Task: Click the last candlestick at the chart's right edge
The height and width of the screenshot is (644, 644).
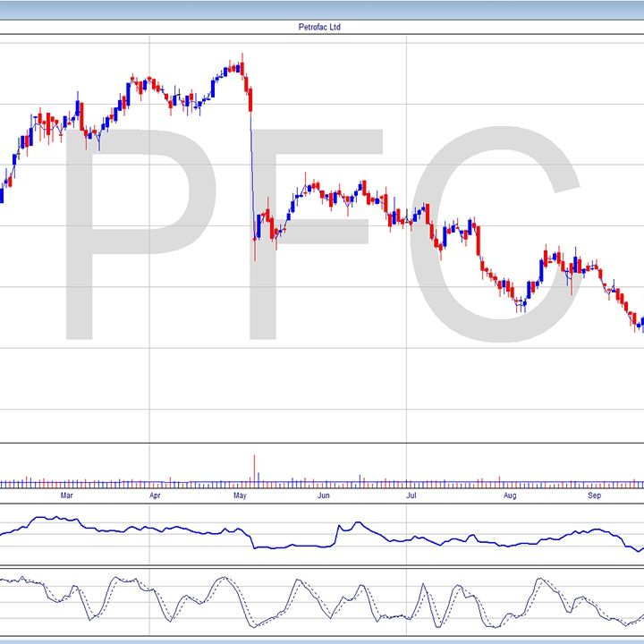Action: click(640, 323)
